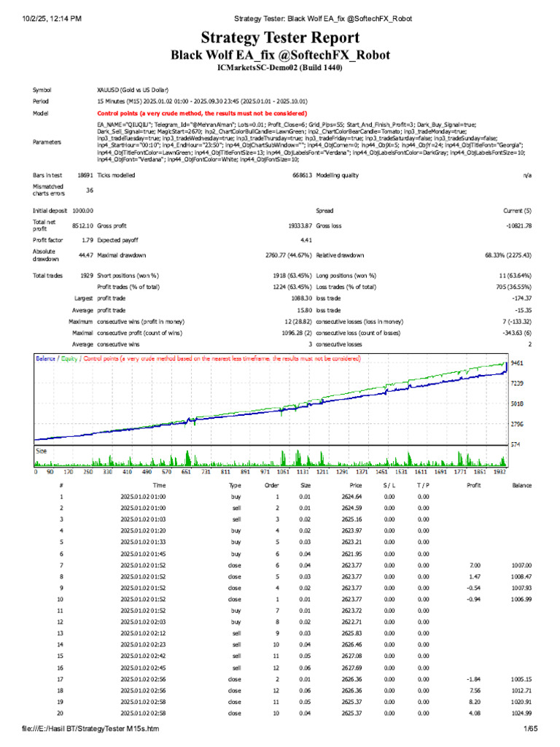The image size is (560, 747).
Task: Select the Modelling quality value "n/a"
Action: click(527, 175)
